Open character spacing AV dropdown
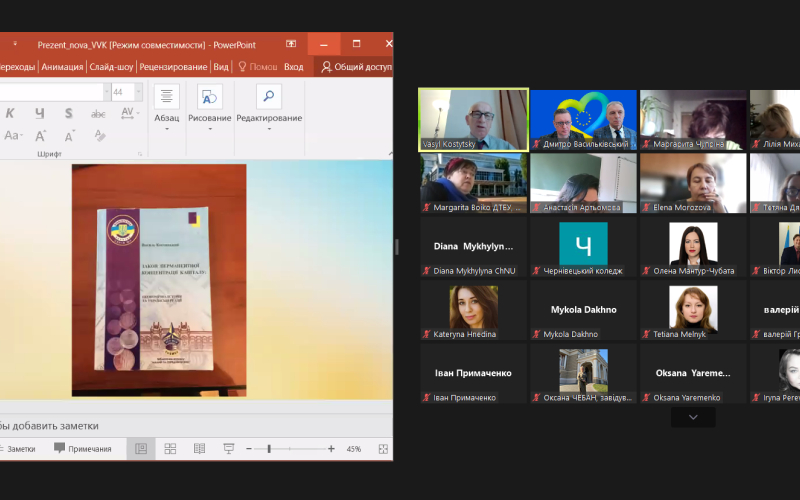Screen dimensions: 800x500 [x=129, y=113]
